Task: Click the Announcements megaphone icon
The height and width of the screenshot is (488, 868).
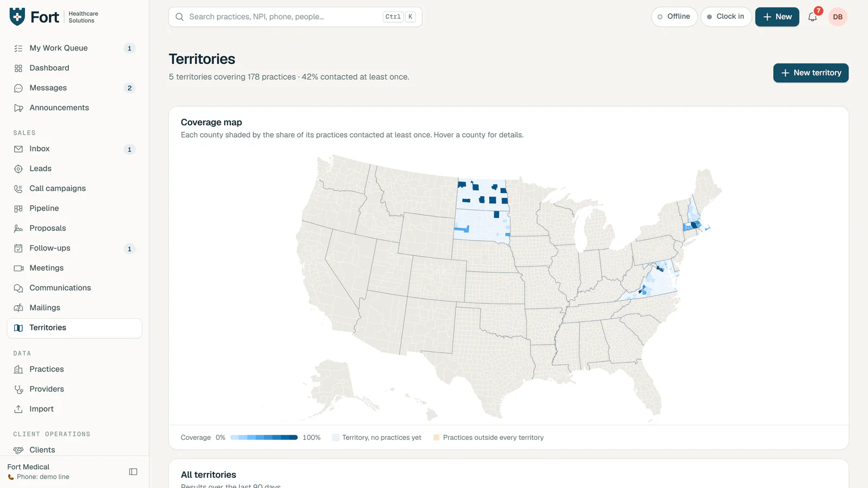Action: point(18,108)
